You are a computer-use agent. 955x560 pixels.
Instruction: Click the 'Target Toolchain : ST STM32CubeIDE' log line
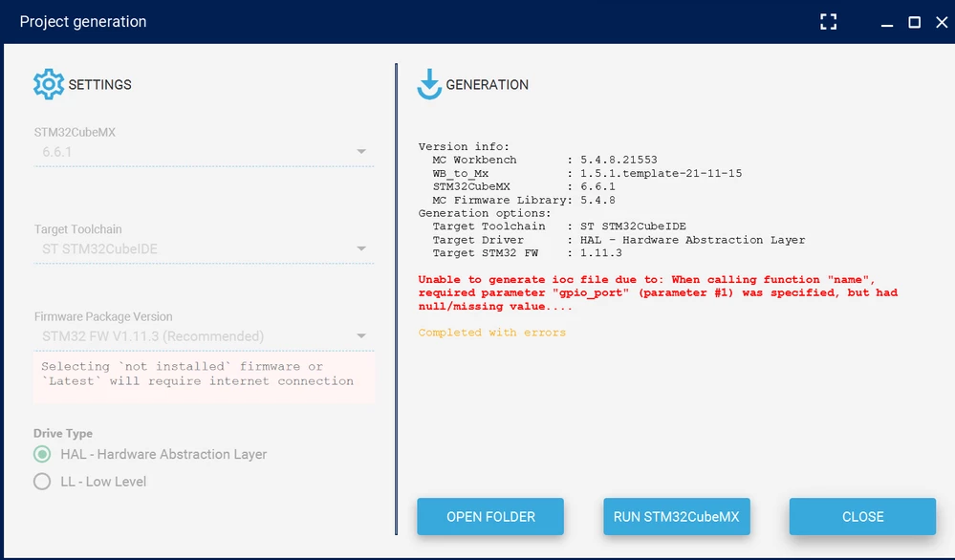coord(559,226)
